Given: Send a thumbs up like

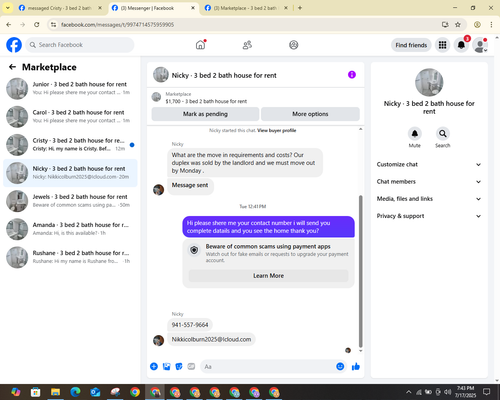Looking at the screenshot, I should [356, 367].
